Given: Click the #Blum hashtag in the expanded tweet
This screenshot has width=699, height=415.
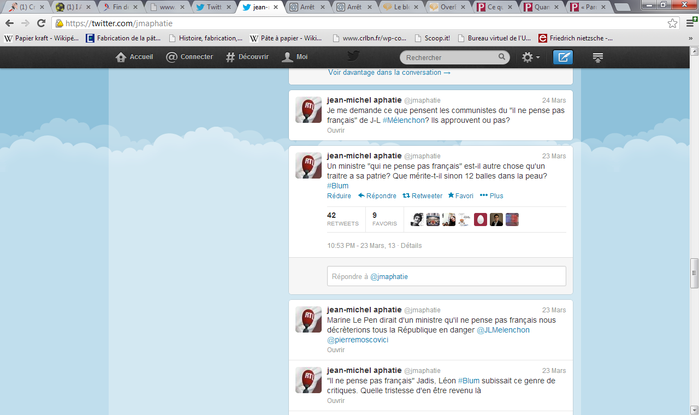Looking at the screenshot, I should tap(337, 186).
